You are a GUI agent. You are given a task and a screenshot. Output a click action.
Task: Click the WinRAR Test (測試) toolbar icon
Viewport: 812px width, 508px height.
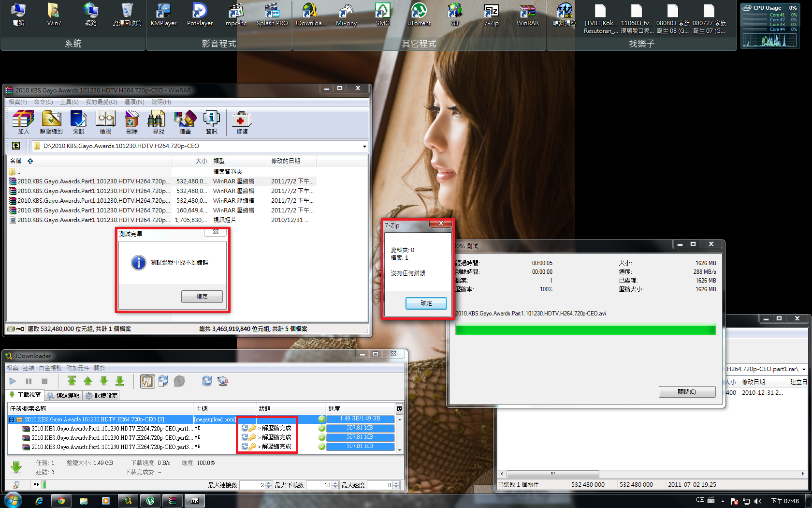click(x=78, y=122)
